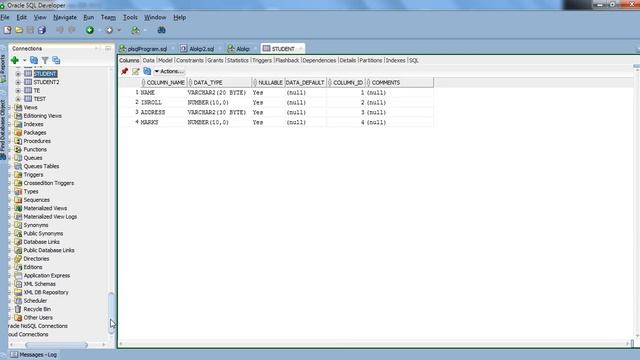Open the File menu

(x=5, y=18)
